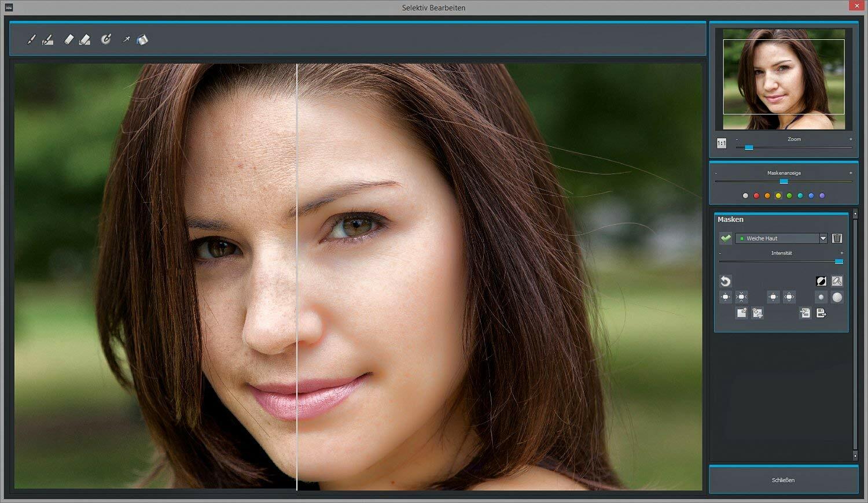Shrink mask with double inward arrows icon
This screenshot has height=503, width=868.
741,297
